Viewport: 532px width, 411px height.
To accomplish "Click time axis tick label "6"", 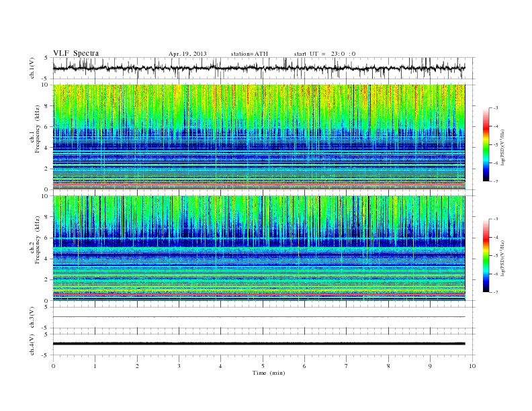I will [x=305, y=366].
